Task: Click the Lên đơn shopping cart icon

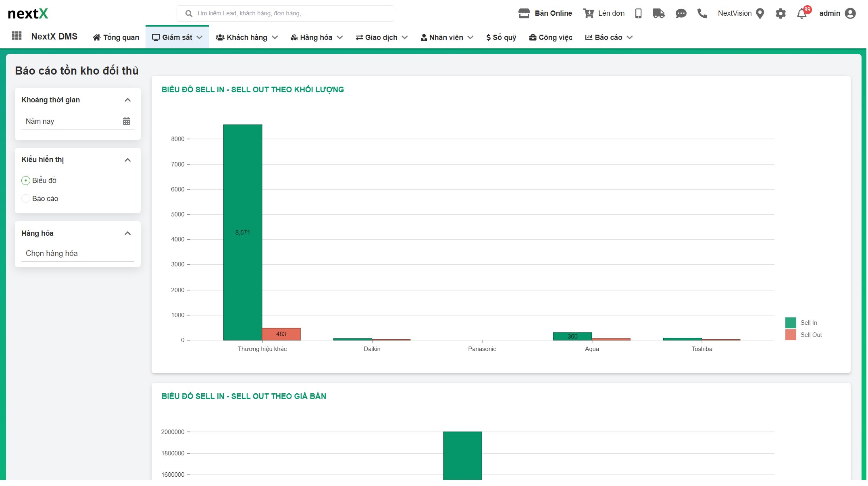Action: tap(589, 13)
